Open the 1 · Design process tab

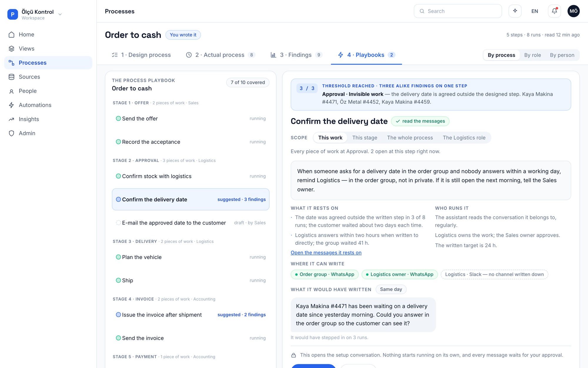141,55
